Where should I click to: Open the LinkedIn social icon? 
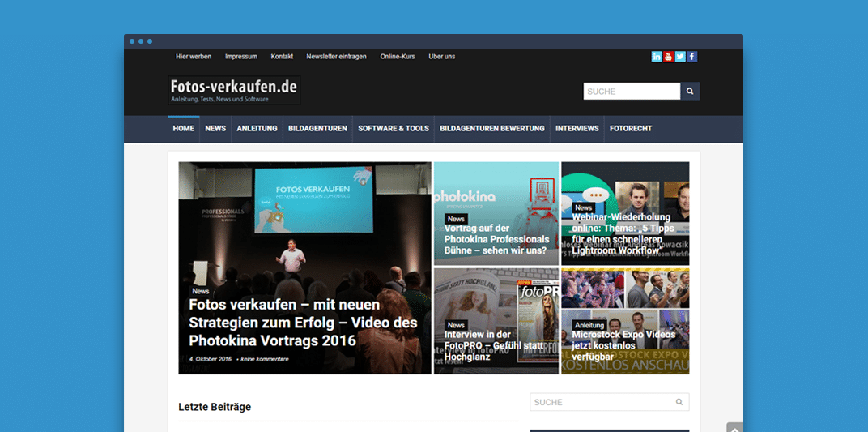(x=657, y=57)
